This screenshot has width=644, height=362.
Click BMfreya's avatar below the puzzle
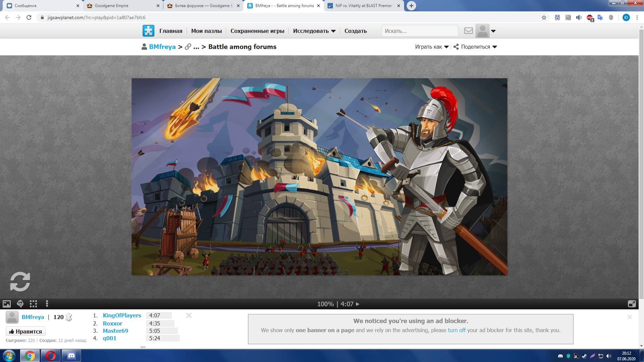pos(12,317)
